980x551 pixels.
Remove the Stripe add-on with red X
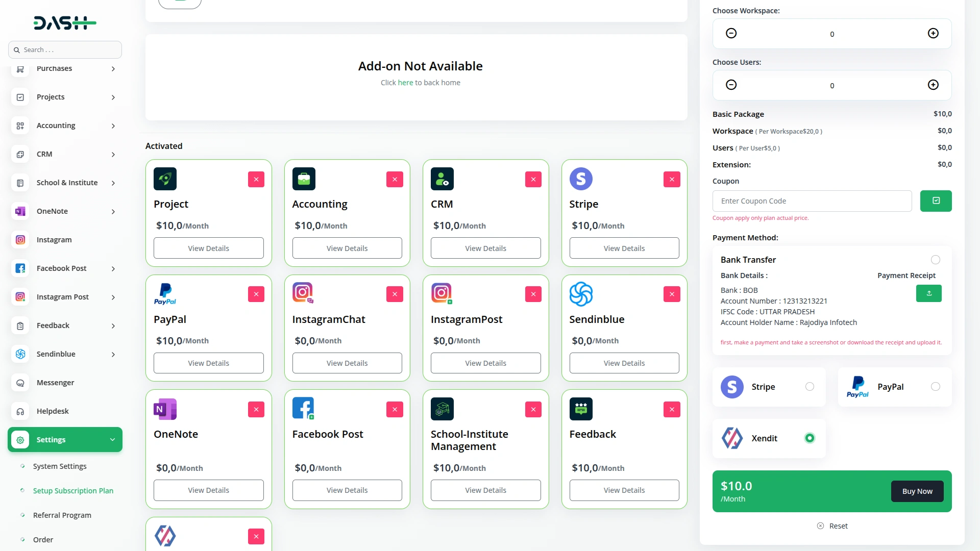(672, 180)
